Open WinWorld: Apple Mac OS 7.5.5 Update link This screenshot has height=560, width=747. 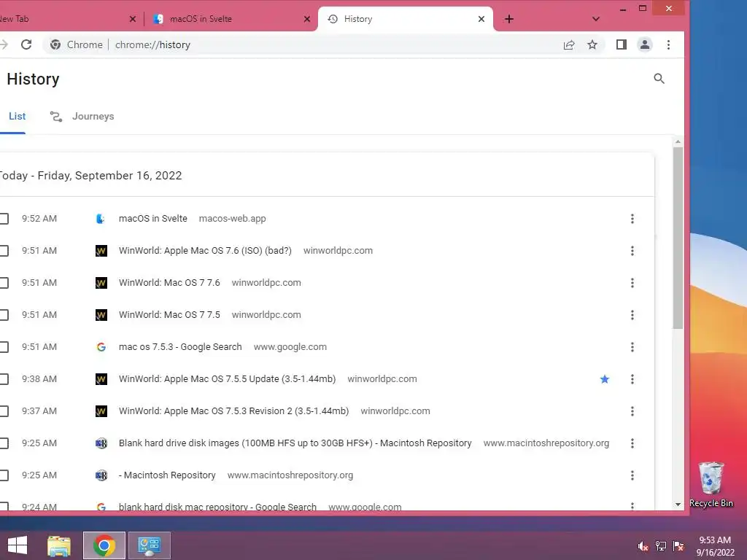228,379
